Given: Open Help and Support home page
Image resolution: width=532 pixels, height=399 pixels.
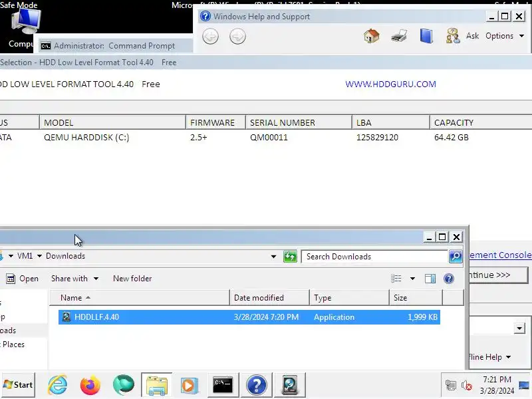Looking at the screenshot, I should click(372, 36).
